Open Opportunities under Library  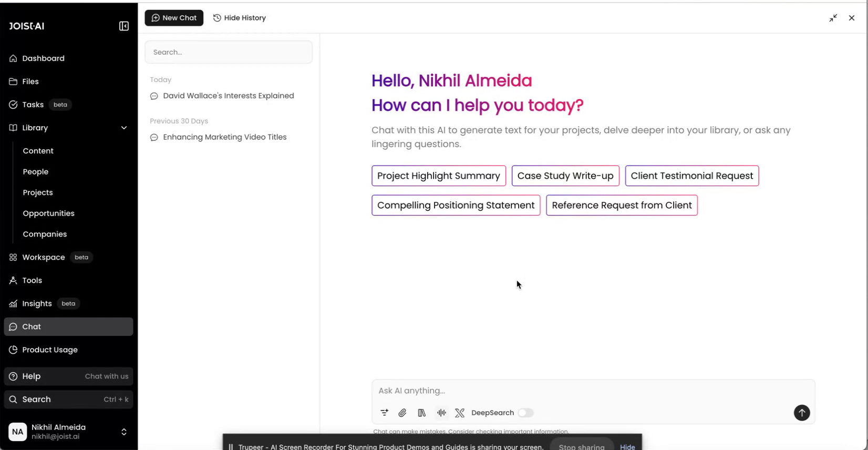click(48, 213)
